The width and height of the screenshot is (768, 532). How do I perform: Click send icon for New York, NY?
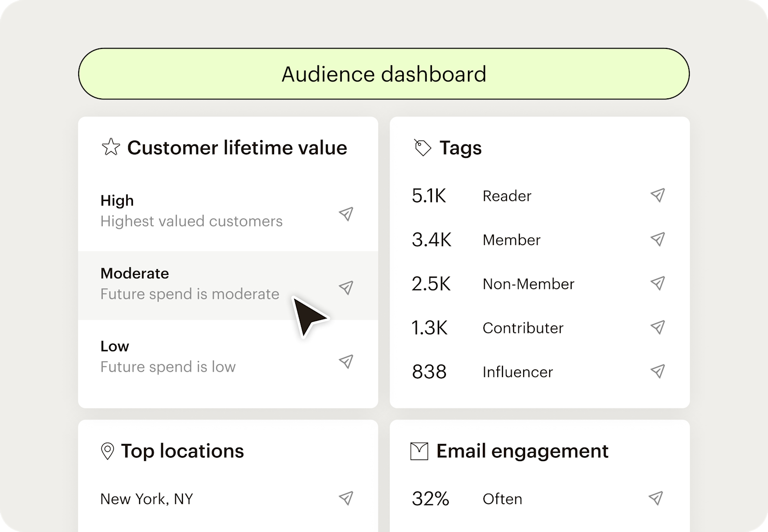346,498
